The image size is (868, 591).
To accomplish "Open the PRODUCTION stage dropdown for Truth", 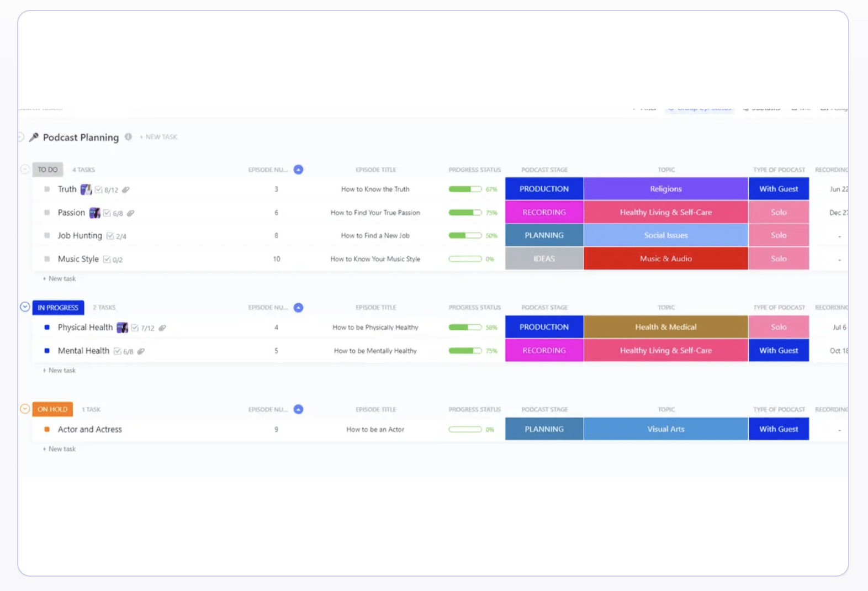I will (544, 189).
